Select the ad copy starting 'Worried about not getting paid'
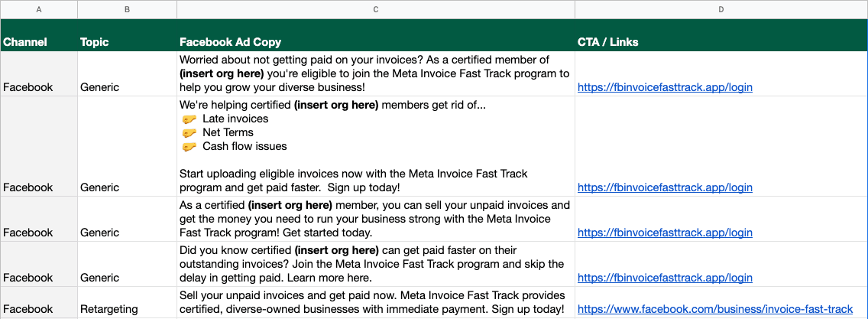Screen dimensions: 868x319 click(x=376, y=73)
